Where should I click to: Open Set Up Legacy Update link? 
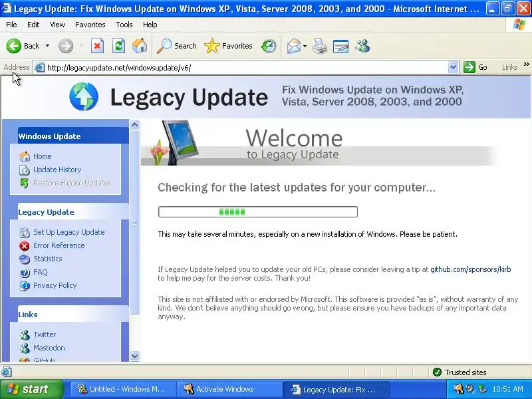[69, 232]
